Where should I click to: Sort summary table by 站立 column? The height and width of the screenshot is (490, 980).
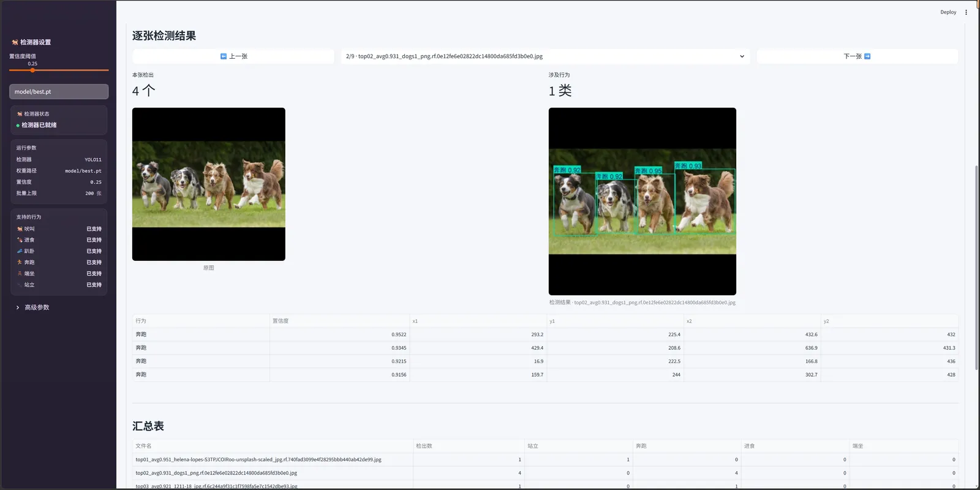tap(579, 446)
